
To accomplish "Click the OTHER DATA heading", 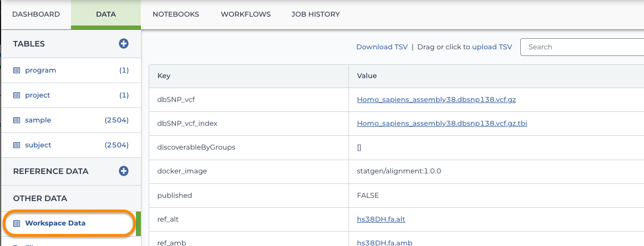I will 40,198.
